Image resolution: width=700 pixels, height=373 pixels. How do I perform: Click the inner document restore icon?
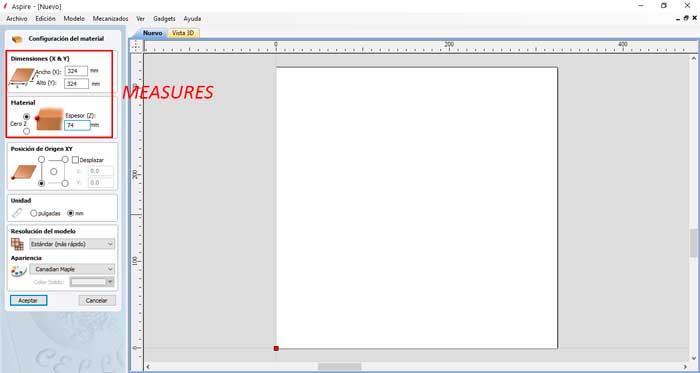point(686,18)
